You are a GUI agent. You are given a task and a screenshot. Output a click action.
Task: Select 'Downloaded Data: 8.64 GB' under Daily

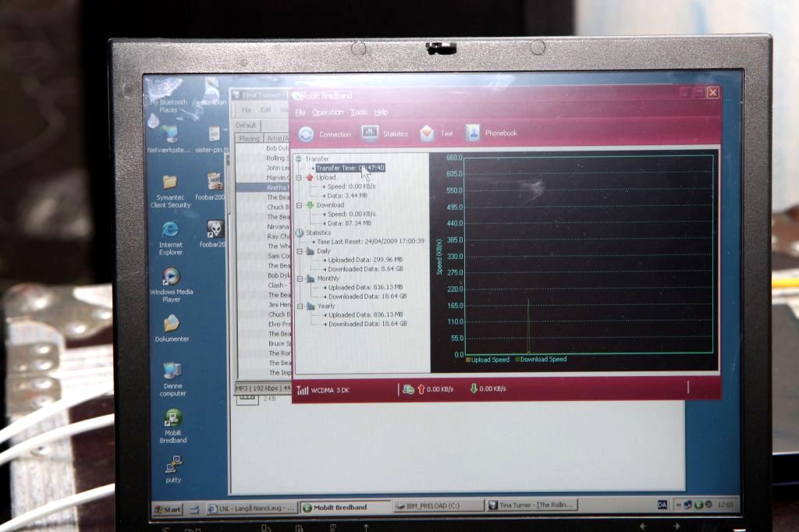[x=365, y=269]
